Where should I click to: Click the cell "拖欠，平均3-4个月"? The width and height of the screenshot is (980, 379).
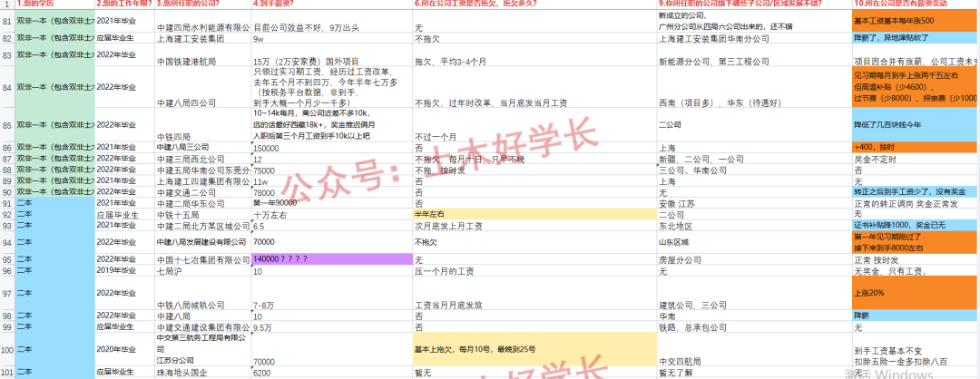[x=534, y=55]
